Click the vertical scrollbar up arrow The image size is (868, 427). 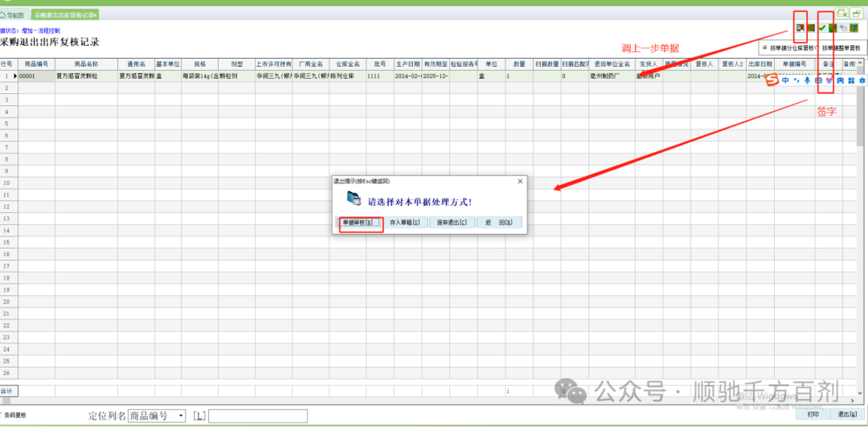860,64
